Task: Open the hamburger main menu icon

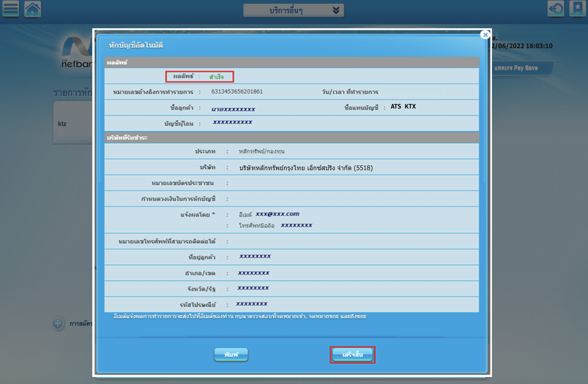Action: click(11, 9)
